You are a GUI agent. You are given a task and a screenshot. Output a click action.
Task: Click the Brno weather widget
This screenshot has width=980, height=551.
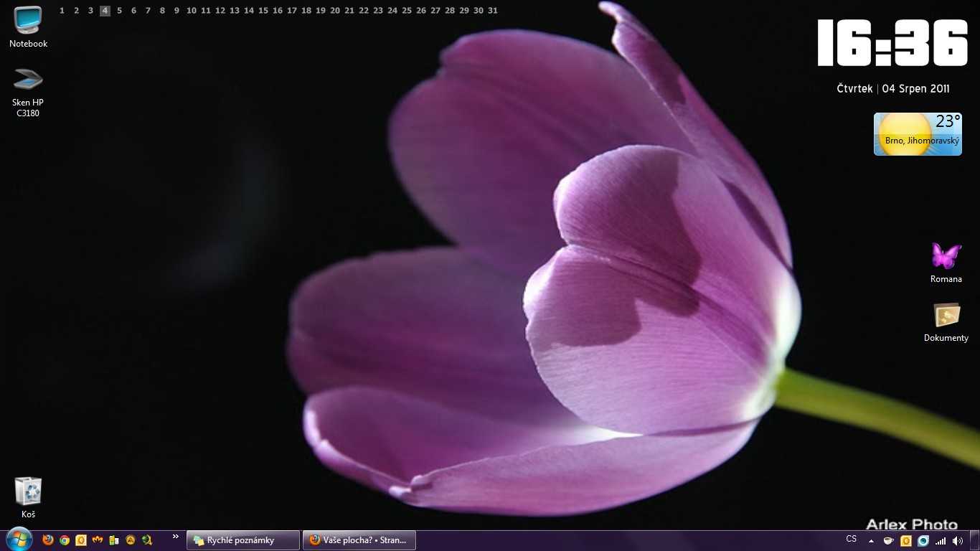[x=917, y=134]
